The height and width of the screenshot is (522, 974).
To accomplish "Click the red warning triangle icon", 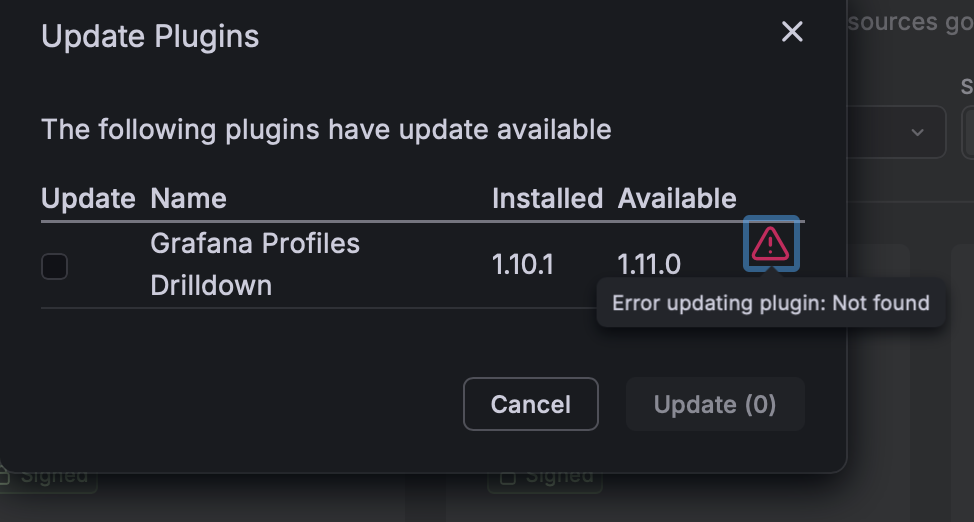I will (x=771, y=243).
